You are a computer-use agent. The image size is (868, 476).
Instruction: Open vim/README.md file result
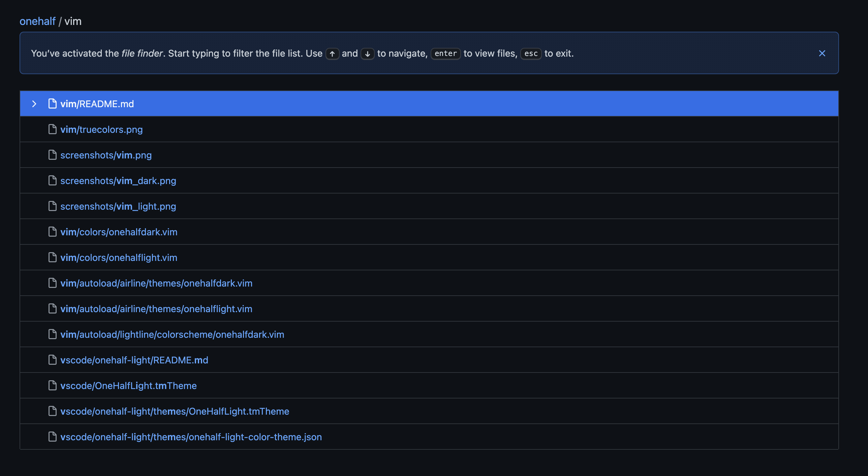click(97, 104)
